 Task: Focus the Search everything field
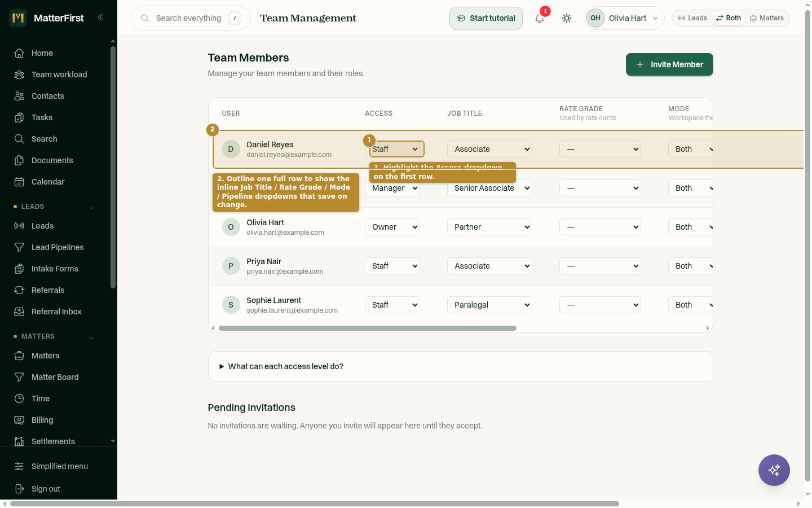point(191,18)
